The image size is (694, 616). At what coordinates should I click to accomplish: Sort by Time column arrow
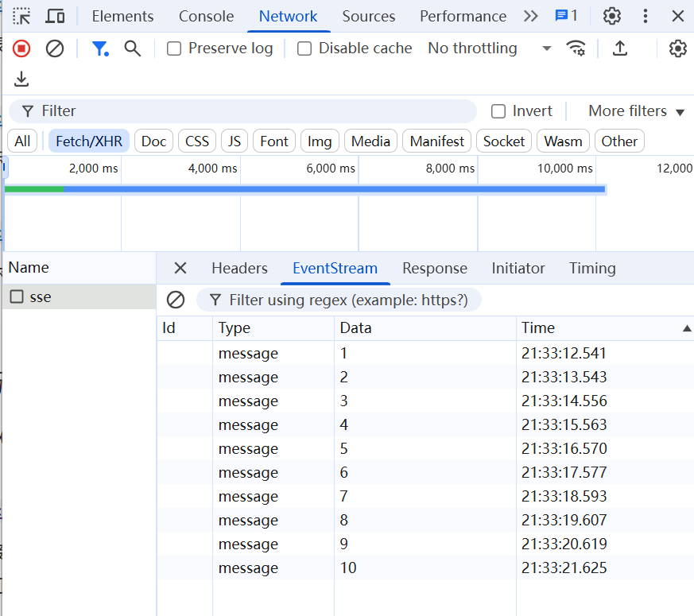point(687,328)
